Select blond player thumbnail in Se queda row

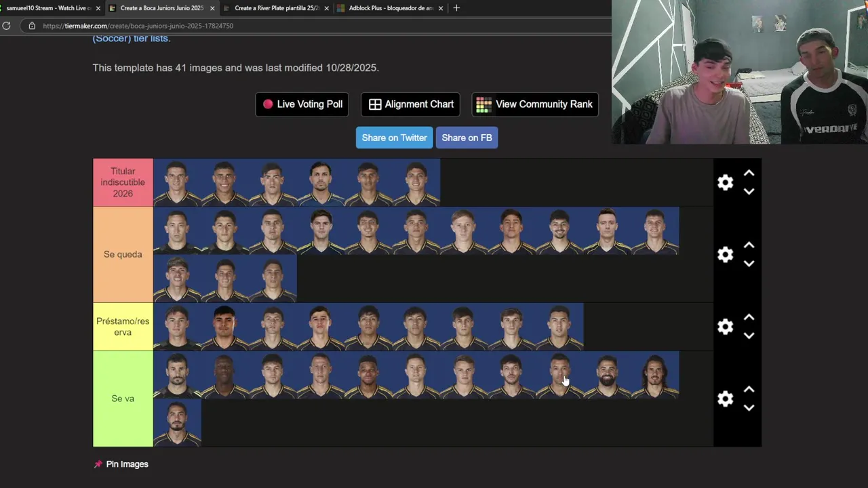(x=464, y=230)
